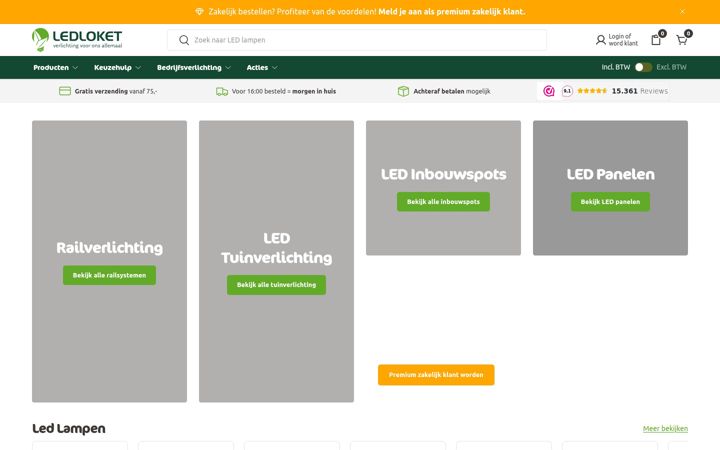Click the pink review badge icon
The width and height of the screenshot is (720, 450).
point(549,91)
